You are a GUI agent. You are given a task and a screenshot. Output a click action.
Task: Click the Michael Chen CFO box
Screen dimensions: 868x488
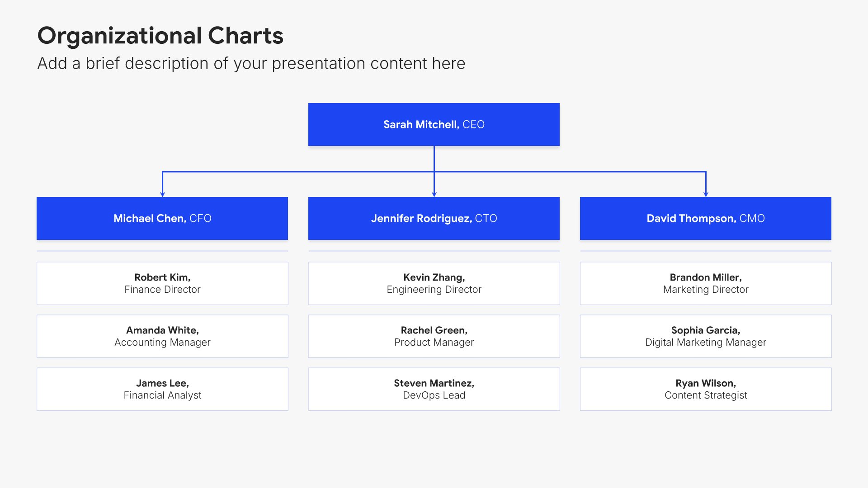coord(162,219)
